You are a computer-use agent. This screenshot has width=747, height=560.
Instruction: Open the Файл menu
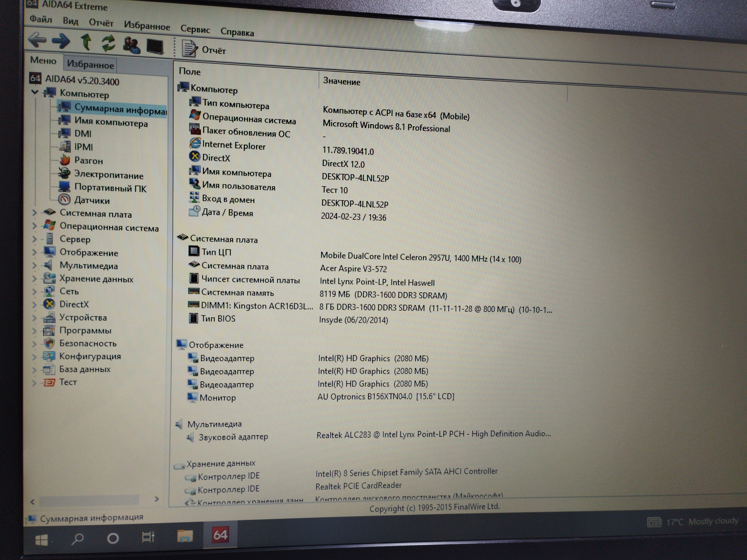[x=40, y=19]
